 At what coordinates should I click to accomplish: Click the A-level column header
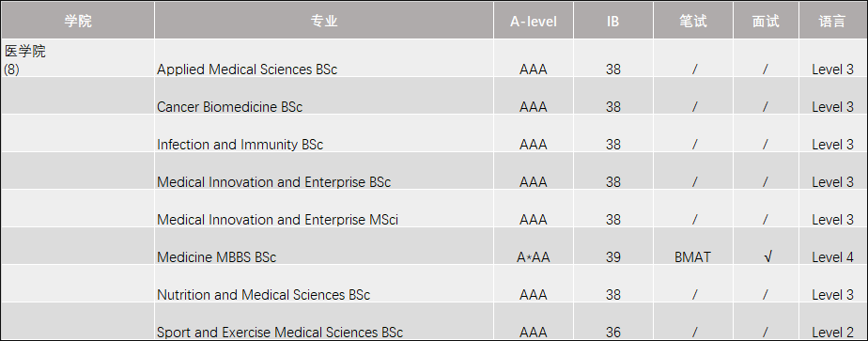tap(533, 21)
